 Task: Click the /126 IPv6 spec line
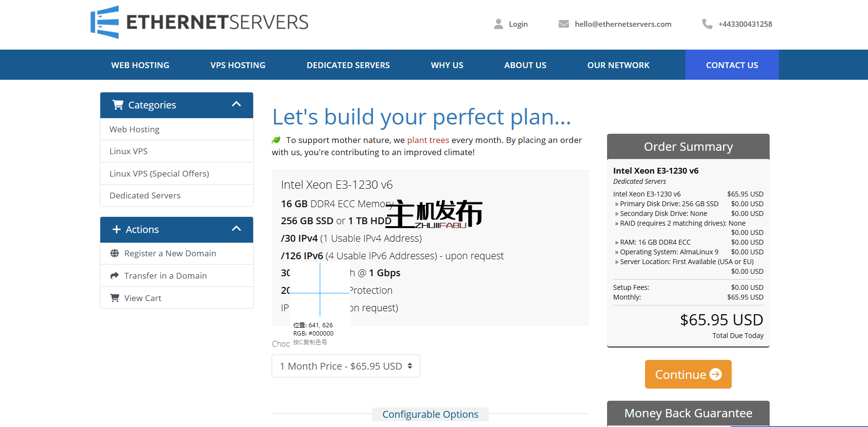tap(392, 256)
